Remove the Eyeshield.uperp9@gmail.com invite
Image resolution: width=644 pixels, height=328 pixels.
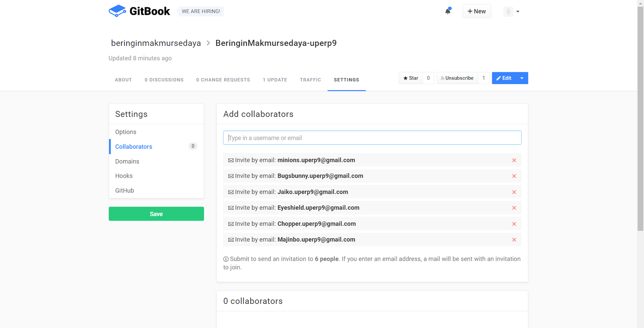[x=514, y=208]
